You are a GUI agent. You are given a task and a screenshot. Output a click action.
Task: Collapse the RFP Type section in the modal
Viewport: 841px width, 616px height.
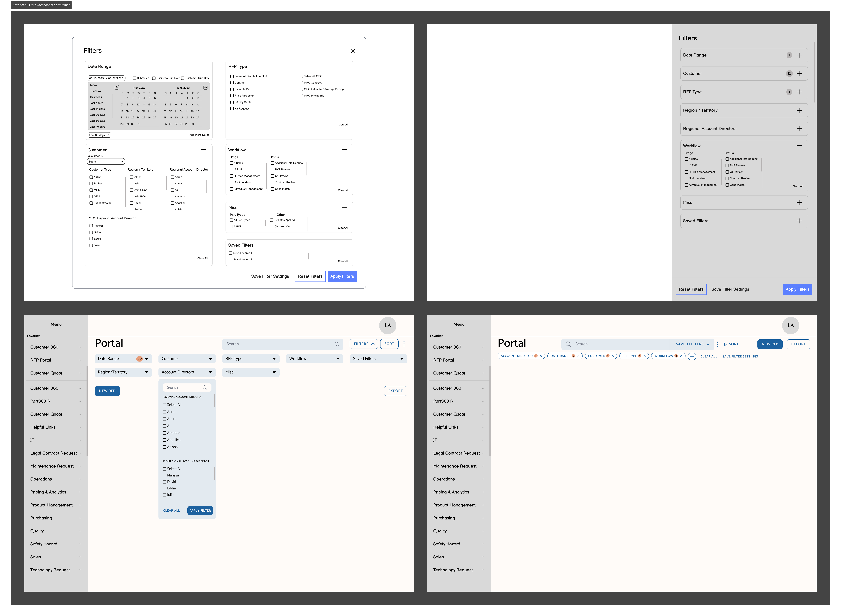(344, 66)
